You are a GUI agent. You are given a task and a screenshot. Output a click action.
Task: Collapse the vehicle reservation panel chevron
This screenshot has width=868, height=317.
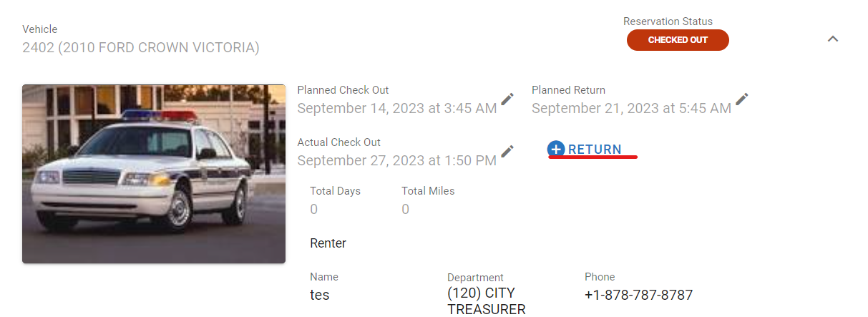point(832,39)
